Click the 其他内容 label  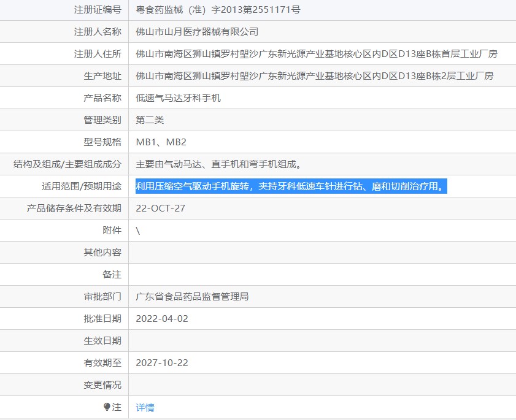pyautogui.click(x=102, y=252)
